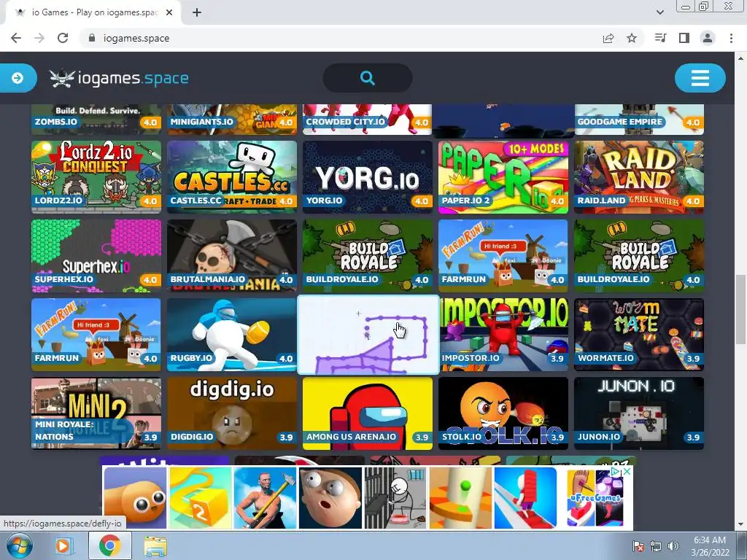The width and height of the screenshot is (747, 560).
Task: Open the Windows Start button
Action: 19,545
